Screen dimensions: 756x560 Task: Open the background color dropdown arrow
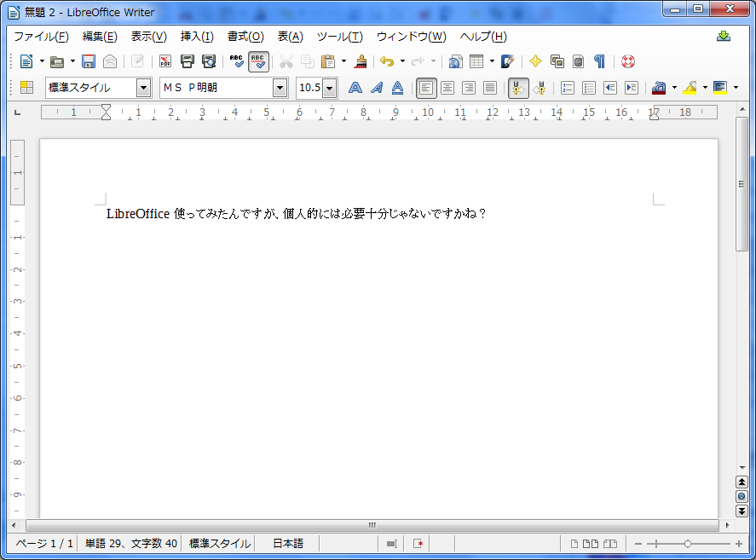pos(736,87)
